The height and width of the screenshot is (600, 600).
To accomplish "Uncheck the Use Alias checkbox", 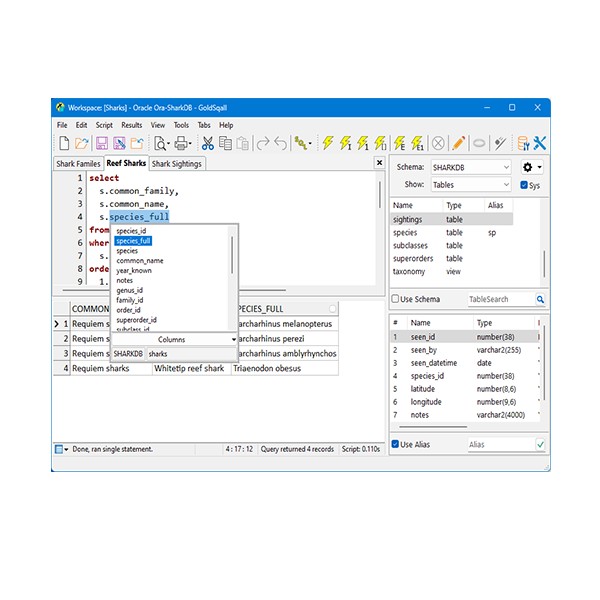I will 396,444.
